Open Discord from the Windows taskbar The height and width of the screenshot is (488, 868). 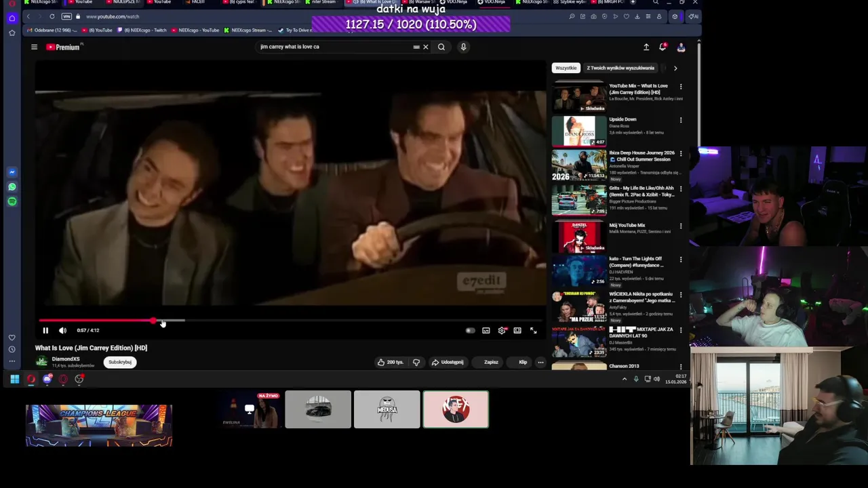pyautogui.click(x=47, y=379)
